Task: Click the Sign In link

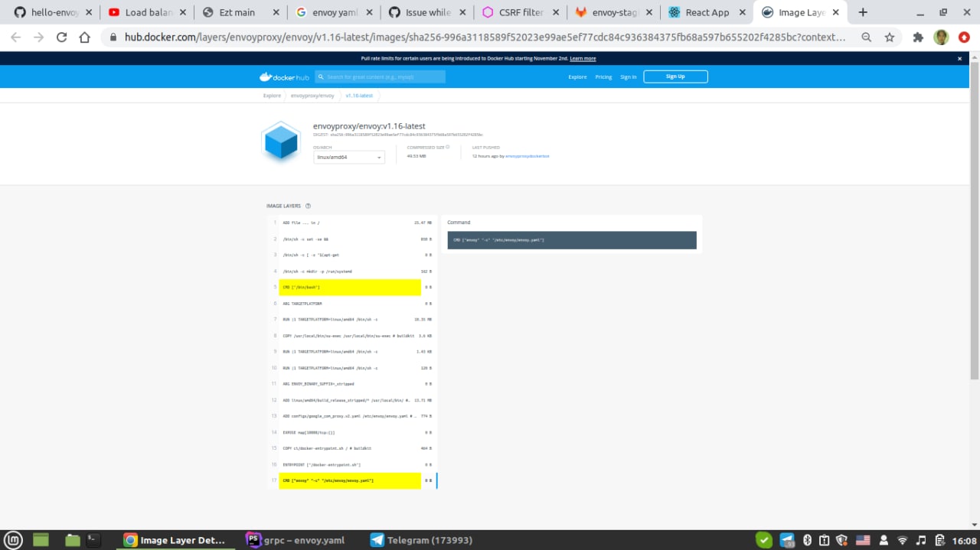Action: pos(628,77)
